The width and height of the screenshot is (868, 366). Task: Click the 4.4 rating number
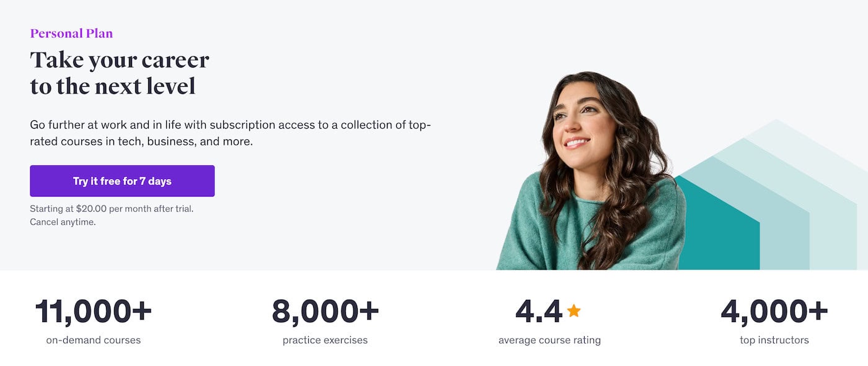(x=538, y=311)
